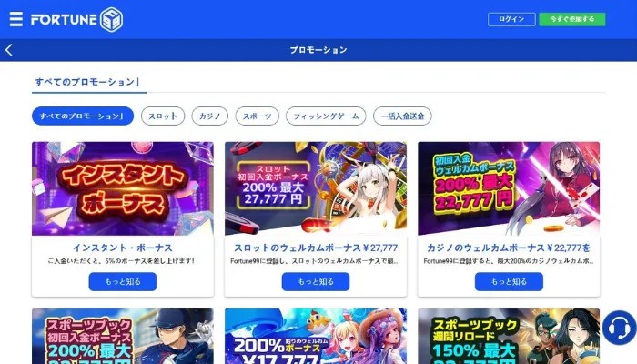Select the 一括入金送金 filter
This screenshot has width=637, height=364.
pos(402,116)
